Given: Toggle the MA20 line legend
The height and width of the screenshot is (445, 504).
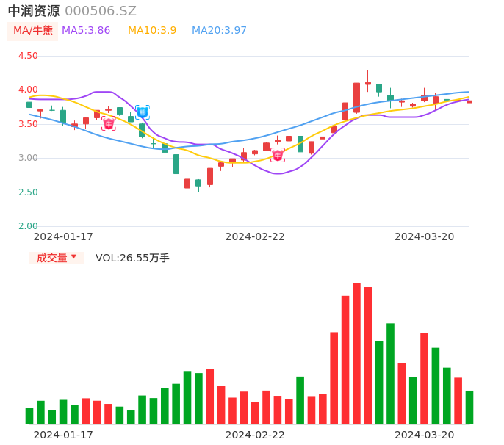Looking at the screenshot, I should tap(219, 31).
